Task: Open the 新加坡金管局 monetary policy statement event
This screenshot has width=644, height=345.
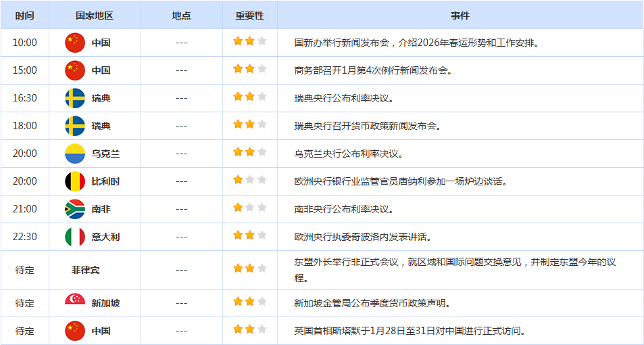Action: pyautogui.click(x=372, y=303)
